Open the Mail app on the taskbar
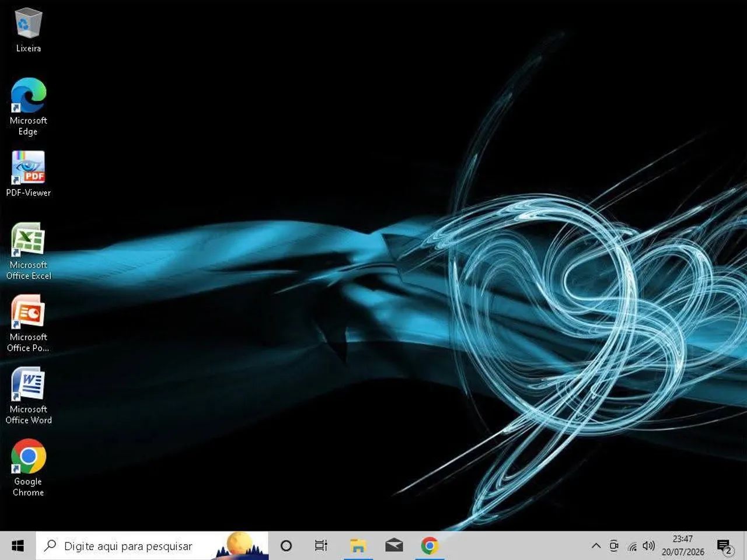The width and height of the screenshot is (747, 560). [394, 546]
